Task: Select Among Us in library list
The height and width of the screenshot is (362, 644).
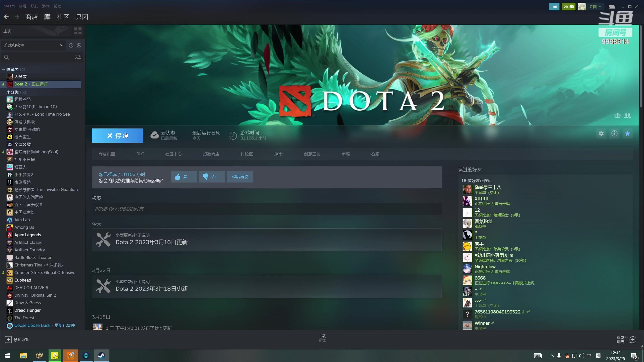Action: [x=24, y=227]
